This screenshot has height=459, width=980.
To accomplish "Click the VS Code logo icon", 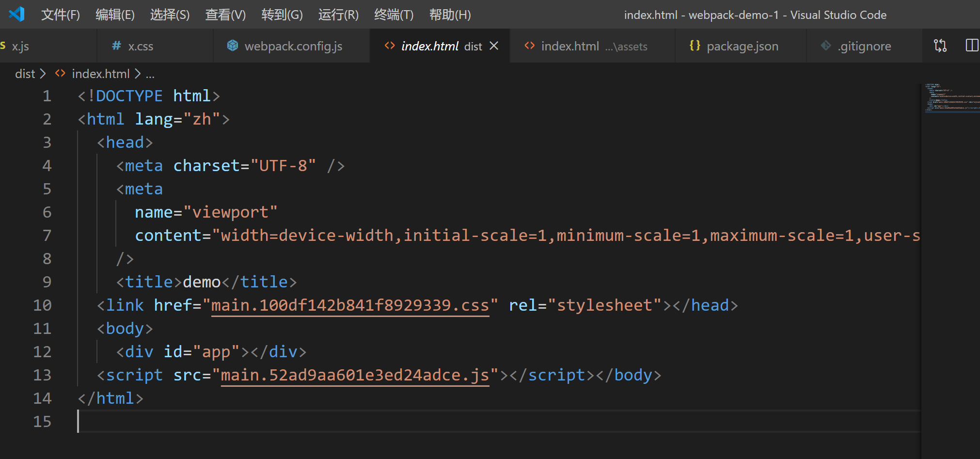I will [x=16, y=14].
